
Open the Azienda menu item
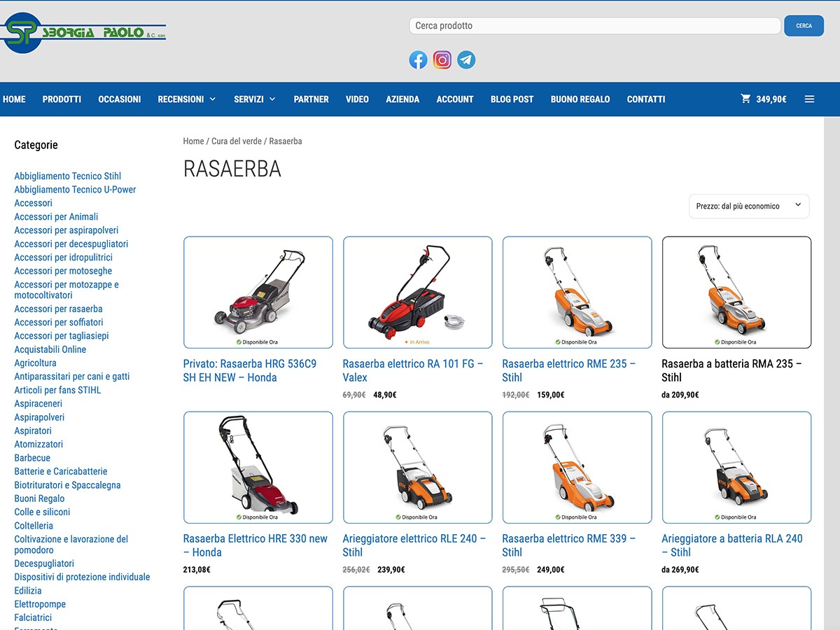[402, 99]
